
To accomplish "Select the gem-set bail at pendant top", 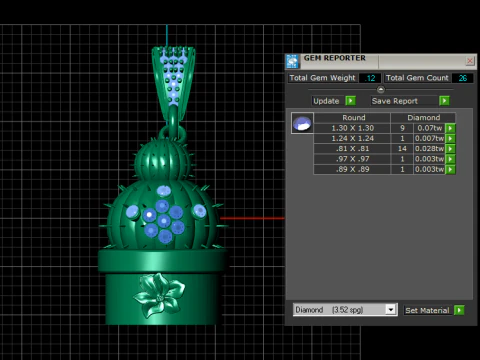I will click(173, 82).
